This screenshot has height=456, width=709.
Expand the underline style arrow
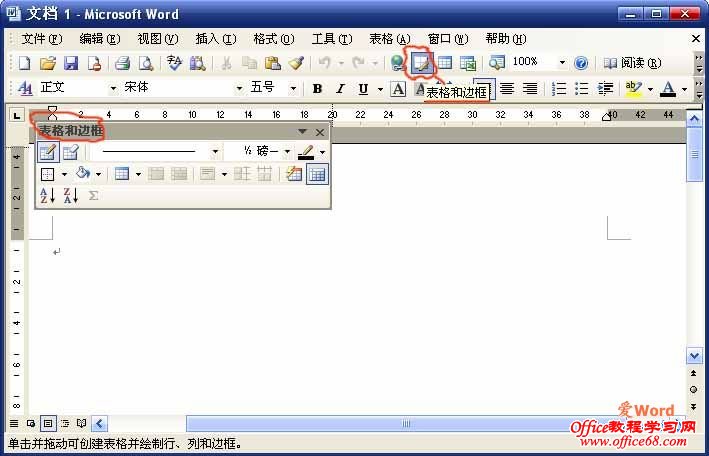[380, 89]
